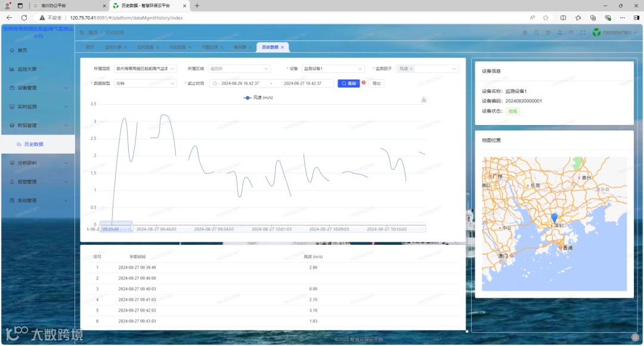The height and width of the screenshot is (346, 644).
Task: Close the 实时数据 tab
Action: pyautogui.click(x=157, y=47)
